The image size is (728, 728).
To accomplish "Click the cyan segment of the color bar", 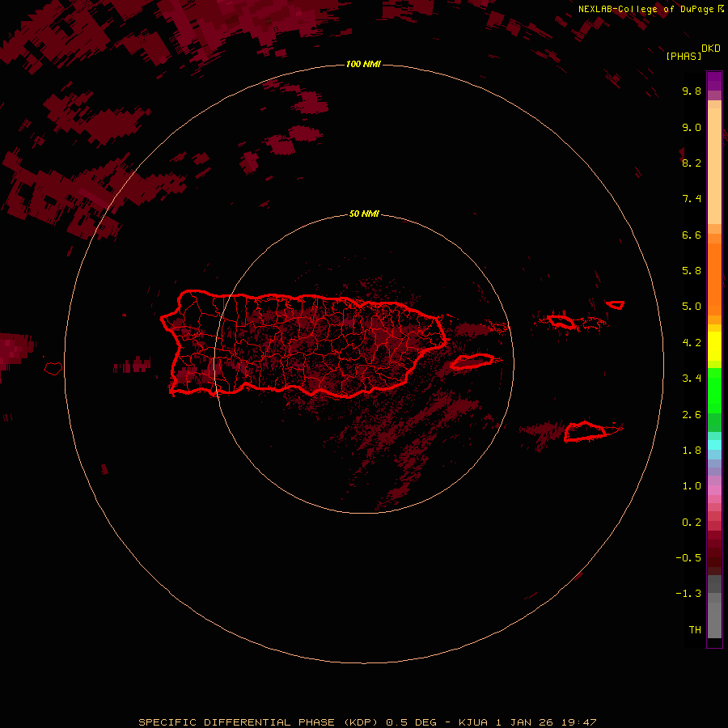I will tap(714, 444).
